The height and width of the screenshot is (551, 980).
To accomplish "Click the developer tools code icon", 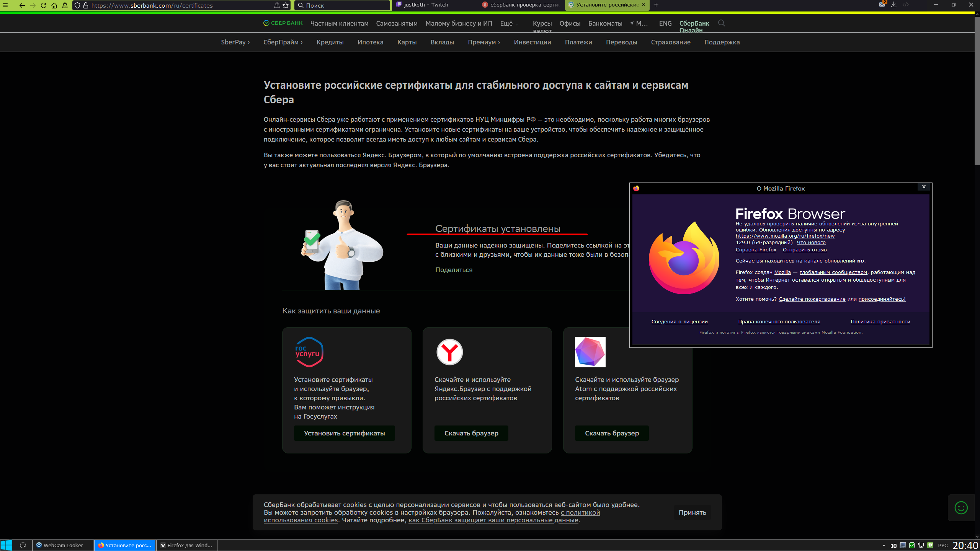I will pyautogui.click(x=906, y=5).
